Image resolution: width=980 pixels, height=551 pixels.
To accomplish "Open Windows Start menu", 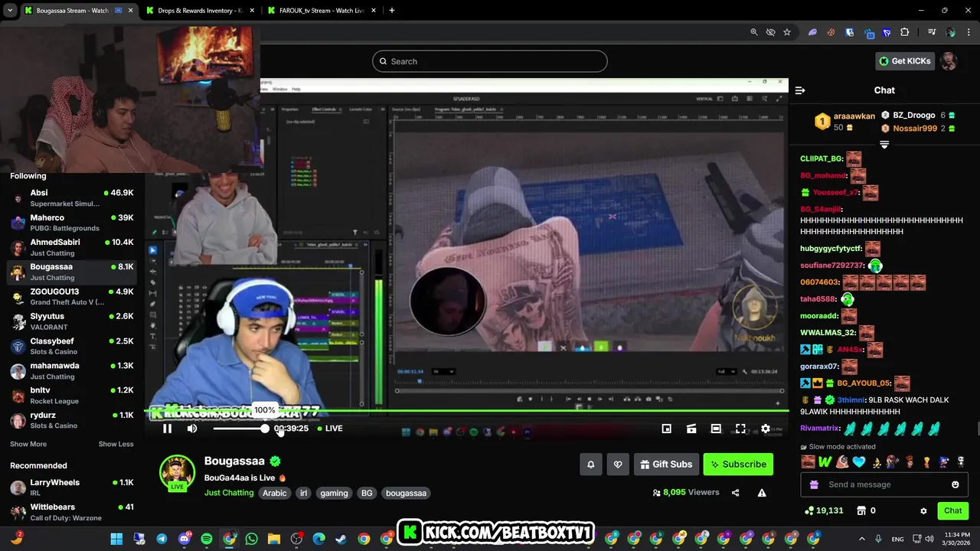I will coord(116,539).
